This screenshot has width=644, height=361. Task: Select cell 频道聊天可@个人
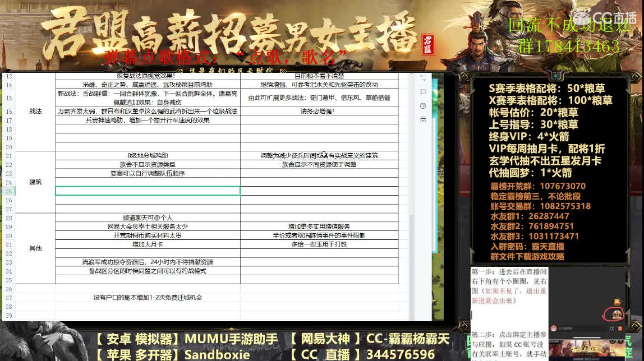point(148,218)
